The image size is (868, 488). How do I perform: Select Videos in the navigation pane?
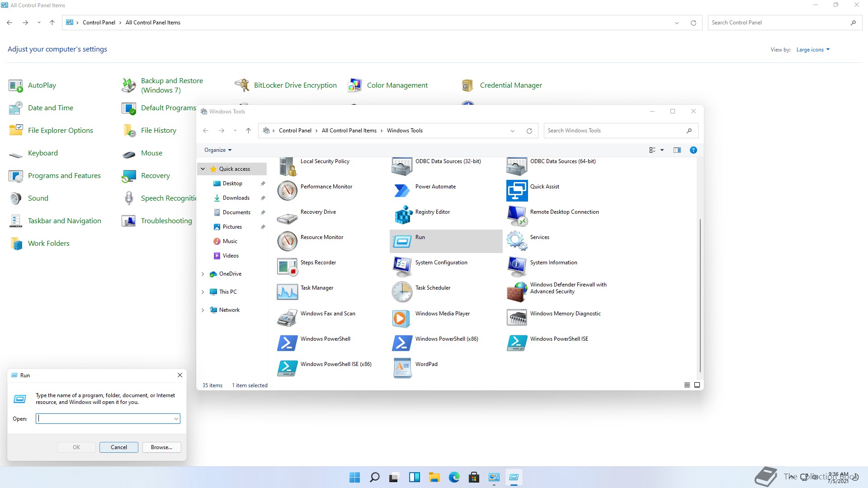[x=231, y=256]
